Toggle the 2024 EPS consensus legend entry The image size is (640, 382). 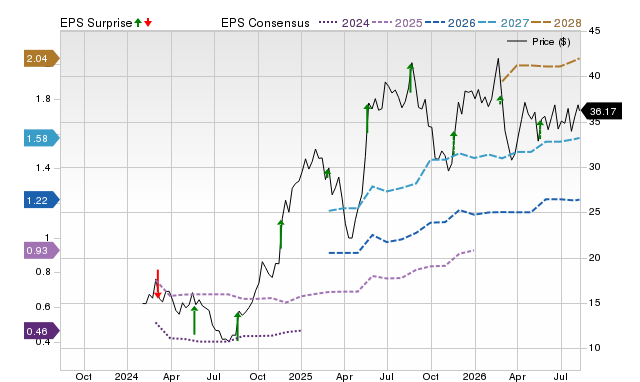[344, 23]
